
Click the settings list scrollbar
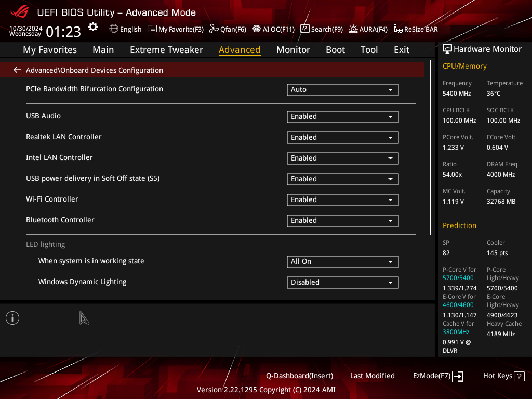click(x=431, y=148)
